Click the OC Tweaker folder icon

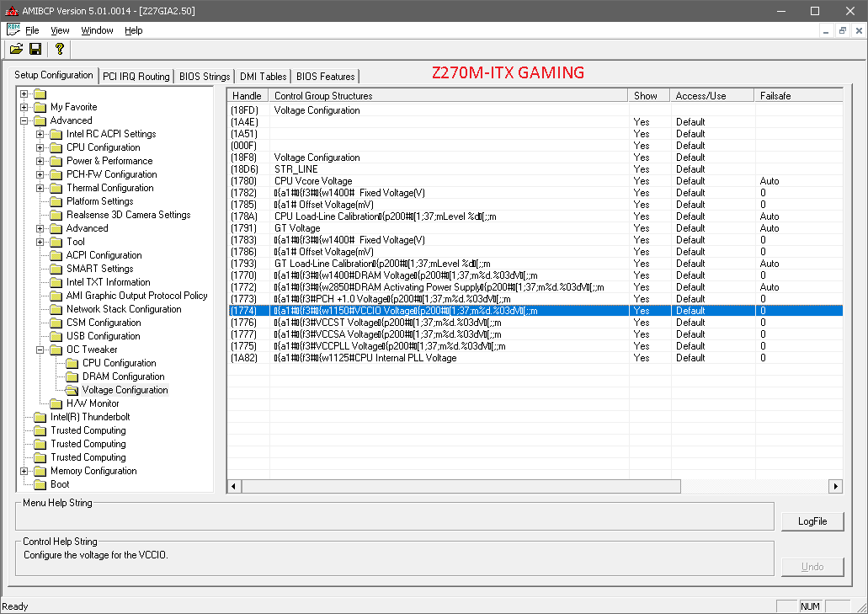click(56, 350)
